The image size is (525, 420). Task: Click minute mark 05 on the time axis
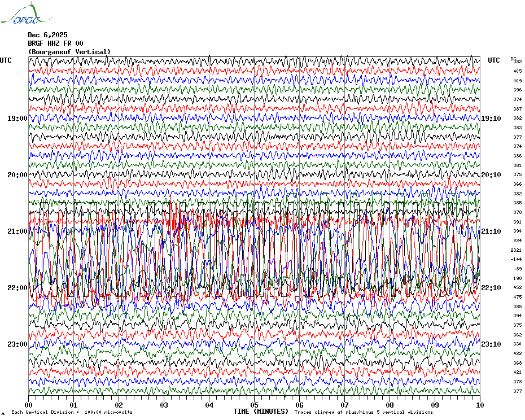tap(255, 405)
